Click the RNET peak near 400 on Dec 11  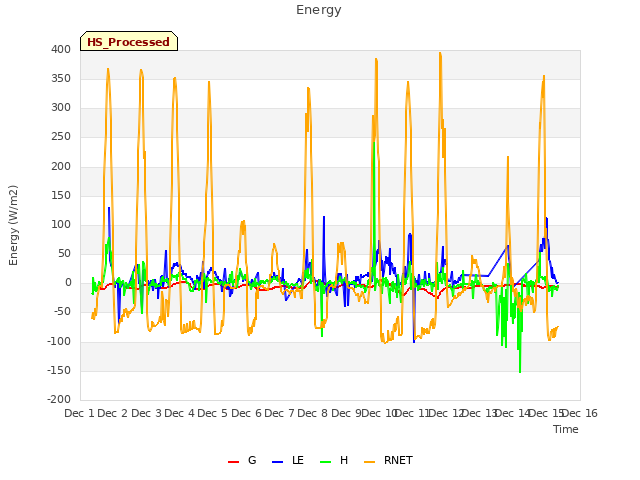[440, 53]
